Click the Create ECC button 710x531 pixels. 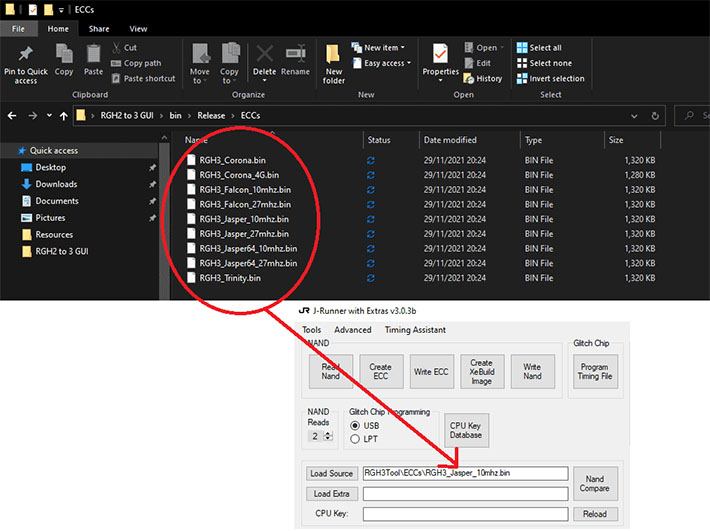pyautogui.click(x=381, y=372)
